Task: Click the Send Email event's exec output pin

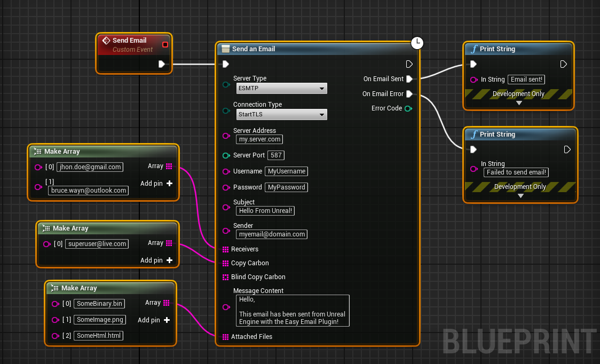Action: click(x=162, y=64)
